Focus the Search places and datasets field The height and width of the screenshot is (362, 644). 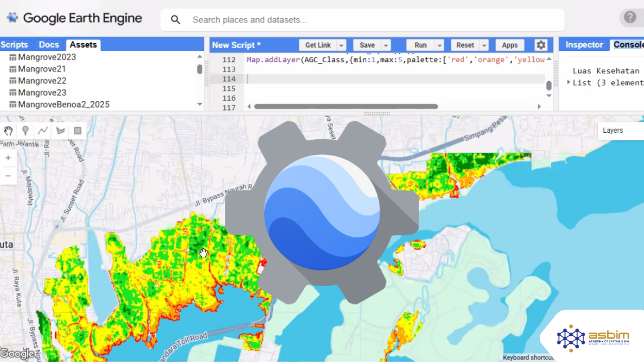(x=362, y=20)
